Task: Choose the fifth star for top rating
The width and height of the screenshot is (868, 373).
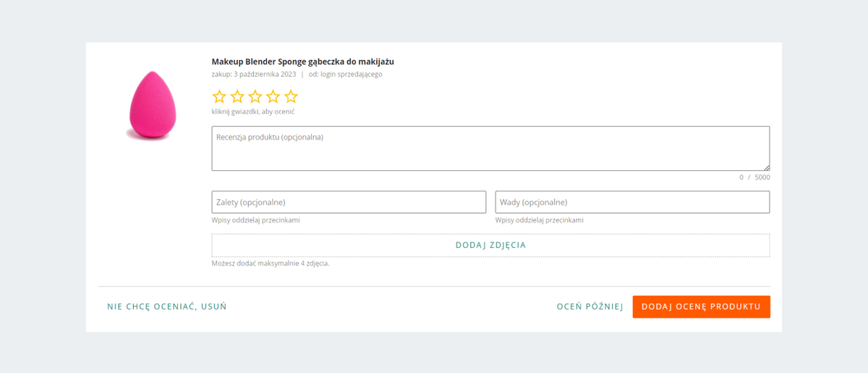Action: pos(291,96)
